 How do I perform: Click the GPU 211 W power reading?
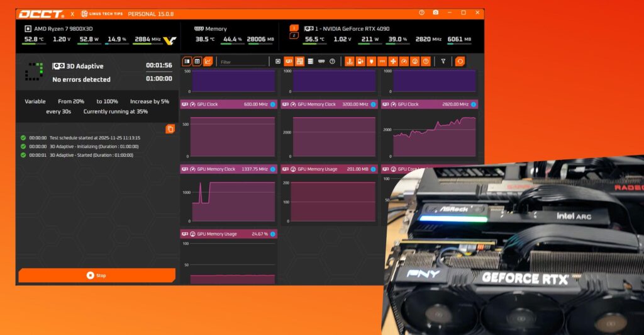pos(370,40)
